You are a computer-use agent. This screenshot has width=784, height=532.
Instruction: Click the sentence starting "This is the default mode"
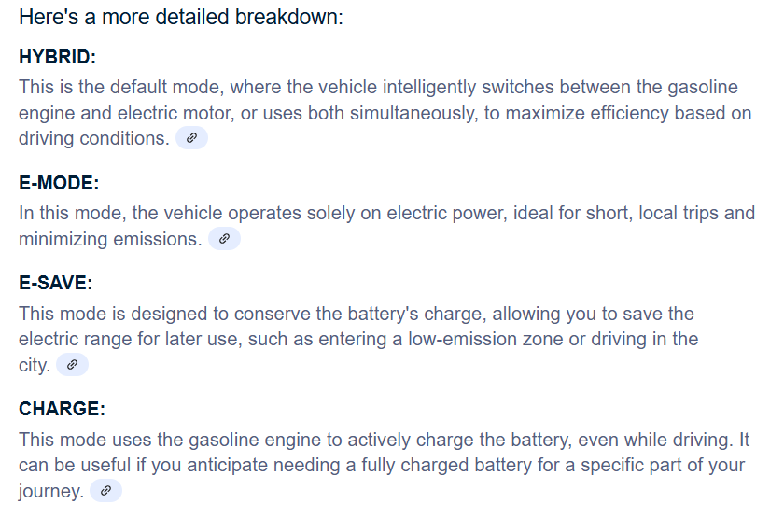pyautogui.click(x=385, y=113)
